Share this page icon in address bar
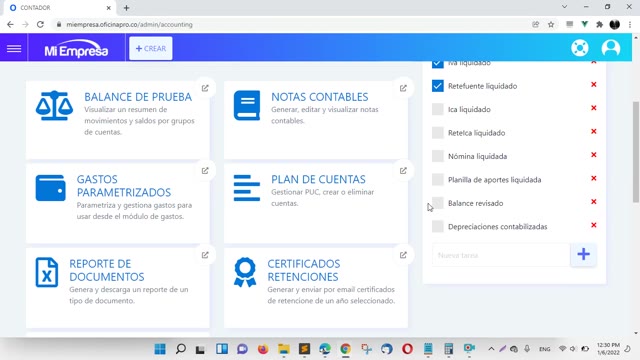 [x=536, y=24]
